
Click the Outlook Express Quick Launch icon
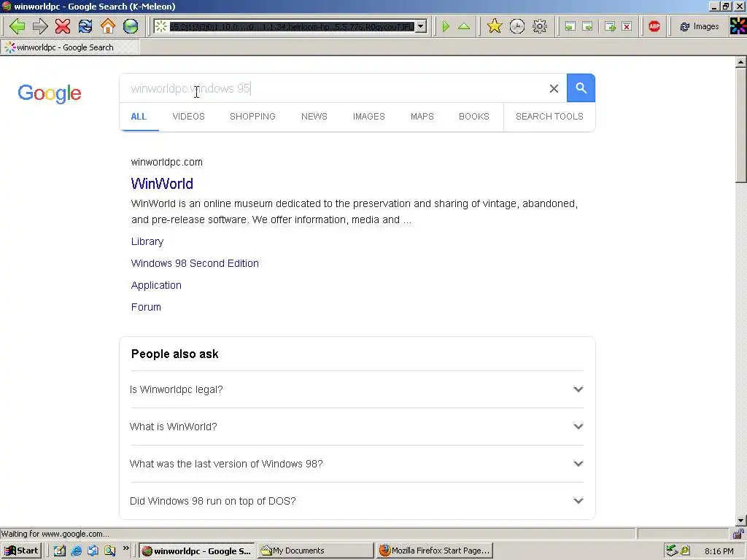click(93, 551)
